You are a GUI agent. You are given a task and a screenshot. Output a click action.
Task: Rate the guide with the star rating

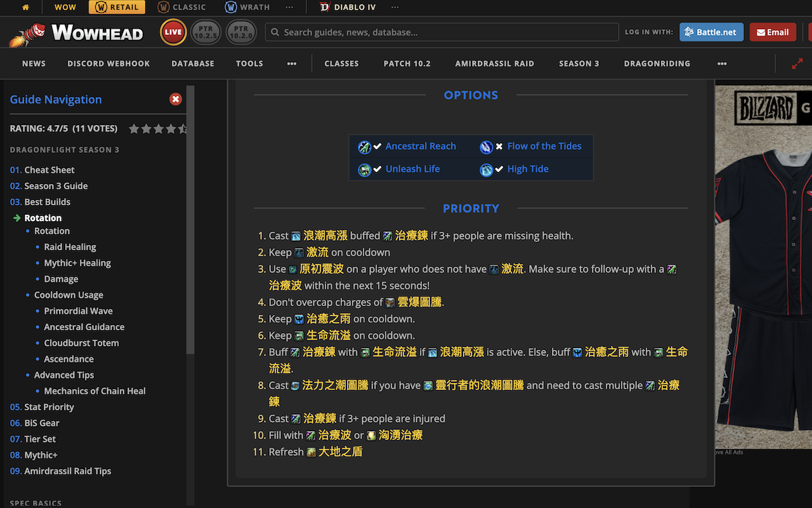tap(158, 129)
